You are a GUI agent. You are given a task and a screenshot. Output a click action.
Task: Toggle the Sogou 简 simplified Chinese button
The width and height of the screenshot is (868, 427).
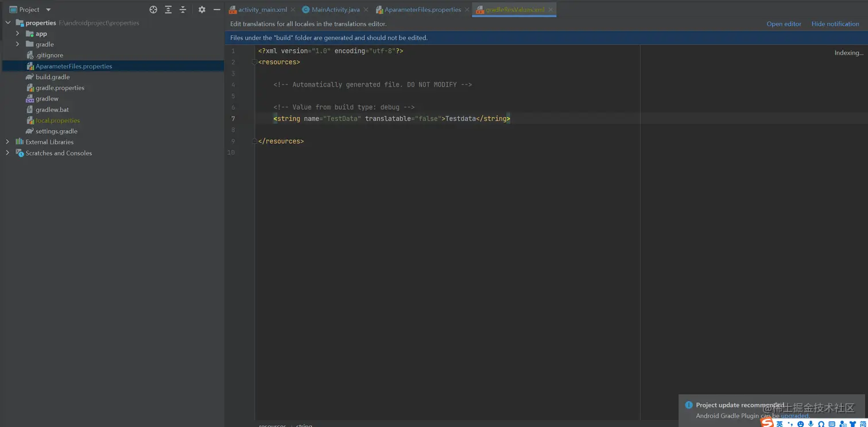[863, 424]
